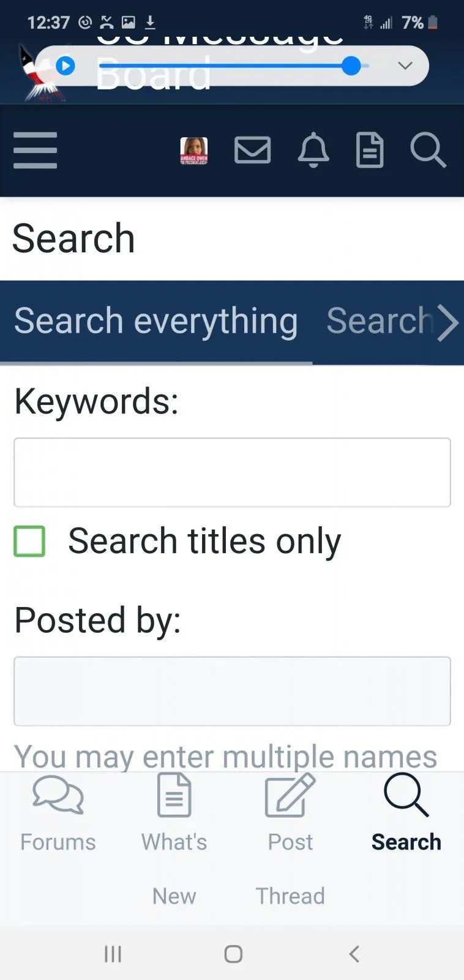Focus the Keywords input field
The height and width of the screenshot is (980, 464).
coord(232,472)
